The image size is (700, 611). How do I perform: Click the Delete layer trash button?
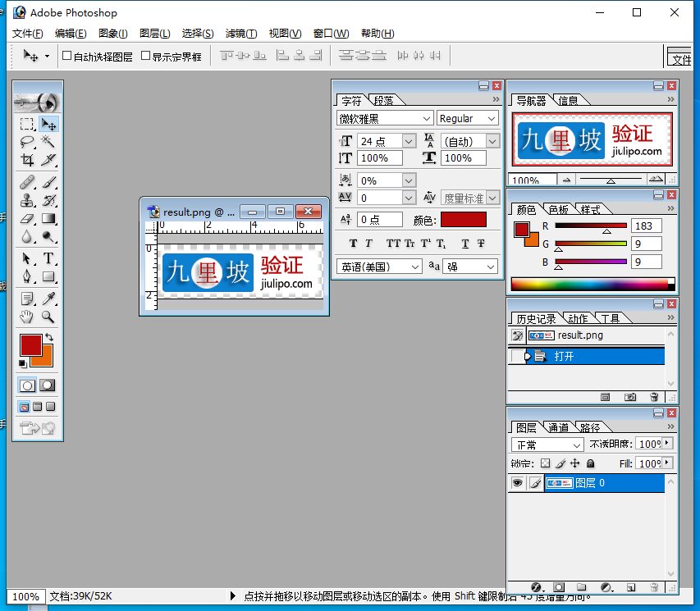(654, 587)
